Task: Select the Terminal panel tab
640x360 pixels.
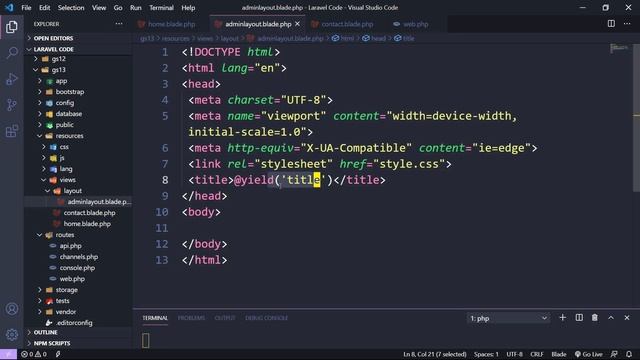Action: coord(155,318)
